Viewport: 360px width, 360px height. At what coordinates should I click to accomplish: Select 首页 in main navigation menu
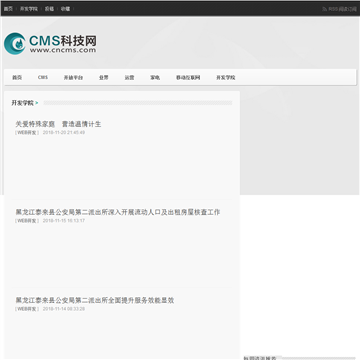[x=17, y=78]
